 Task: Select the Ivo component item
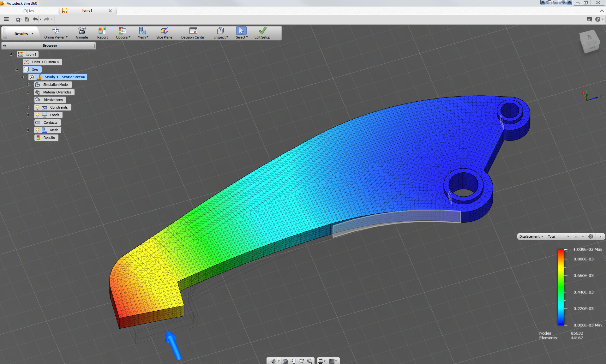tap(32, 69)
